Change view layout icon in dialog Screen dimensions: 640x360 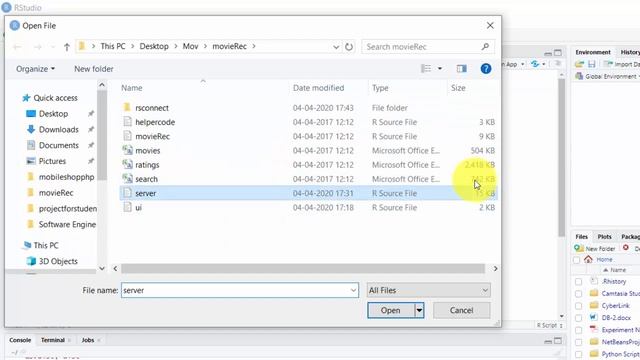pyautogui.click(x=426, y=69)
